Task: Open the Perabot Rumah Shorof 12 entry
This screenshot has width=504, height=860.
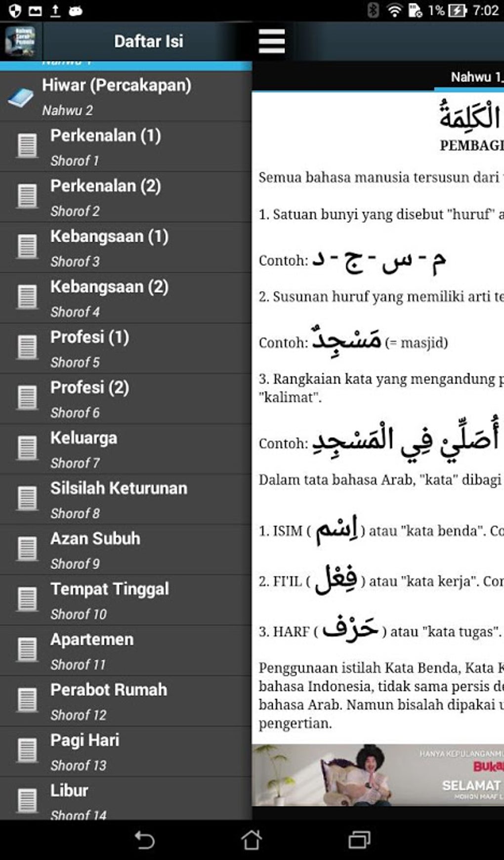Action: [x=126, y=701]
